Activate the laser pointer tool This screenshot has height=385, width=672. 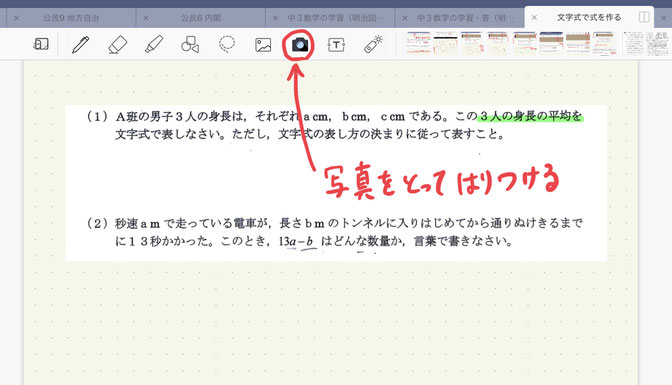coord(373,44)
